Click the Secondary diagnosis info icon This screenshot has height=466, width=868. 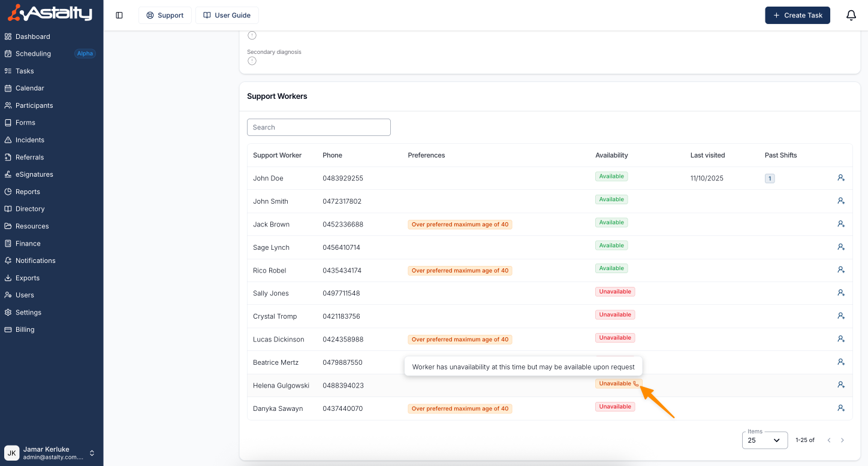point(252,61)
